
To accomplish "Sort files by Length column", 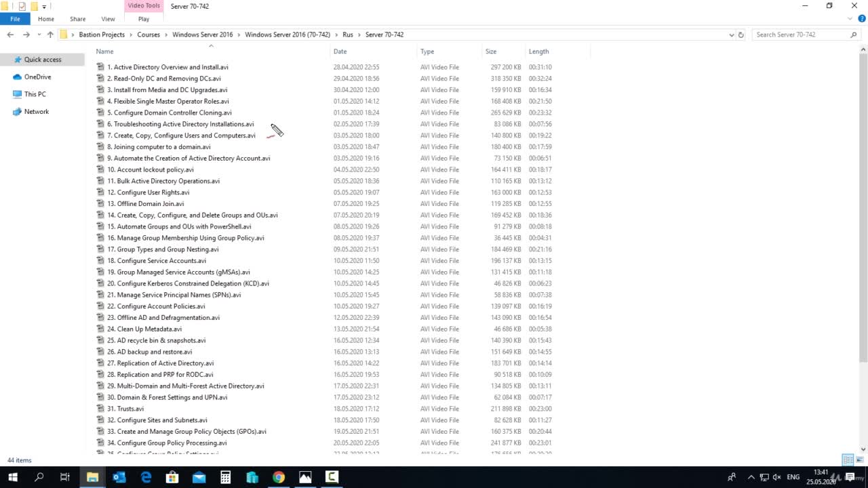I will [x=538, y=52].
